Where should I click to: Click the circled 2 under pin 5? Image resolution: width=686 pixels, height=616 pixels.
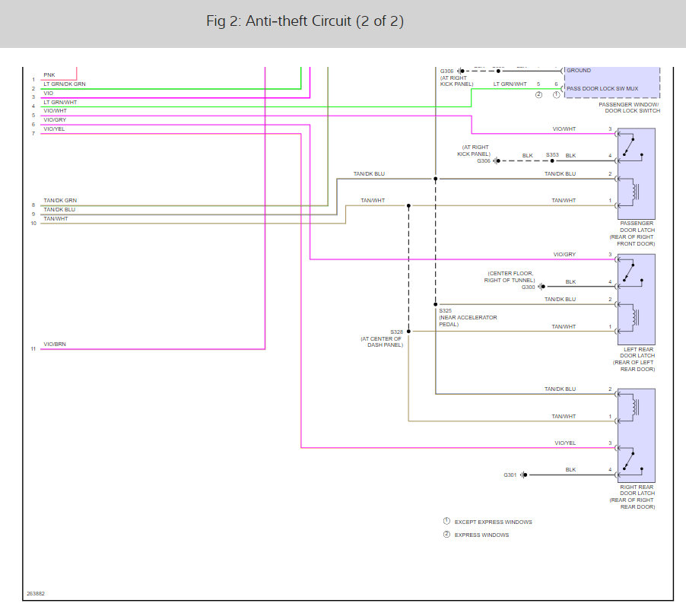[x=538, y=95]
